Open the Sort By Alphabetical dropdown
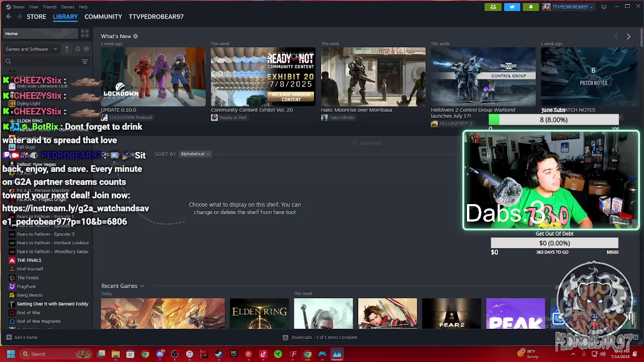The height and width of the screenshot is (362, 644). [195, 154]
